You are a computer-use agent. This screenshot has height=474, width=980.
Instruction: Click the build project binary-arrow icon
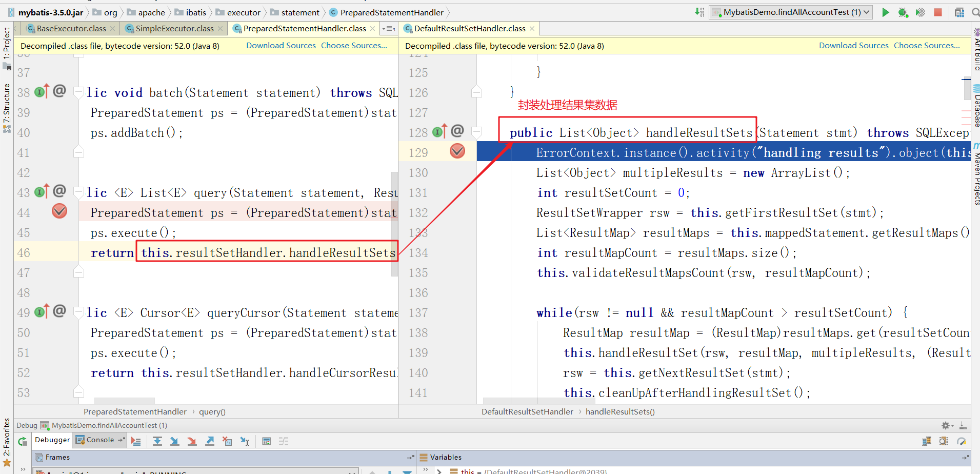700,12
